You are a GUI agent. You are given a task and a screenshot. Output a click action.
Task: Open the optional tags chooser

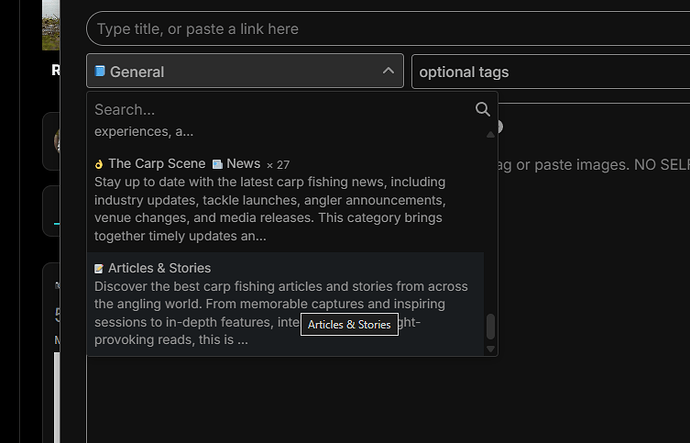(551, 72)
